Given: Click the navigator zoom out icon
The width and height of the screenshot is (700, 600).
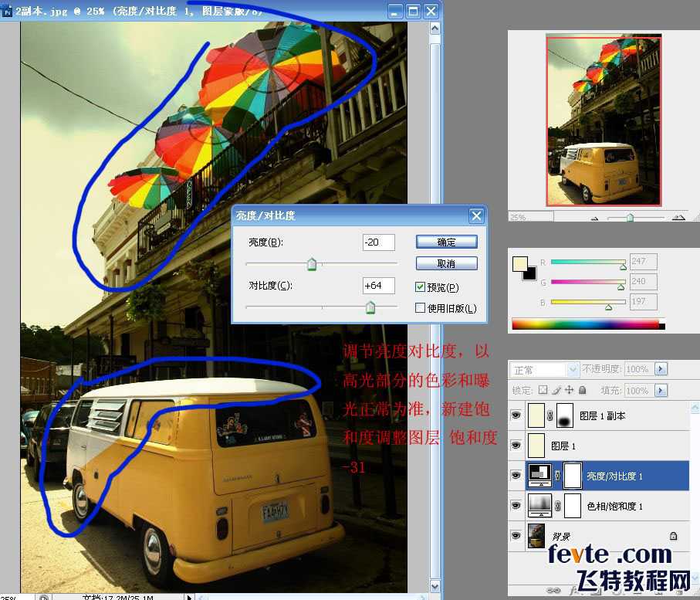Looking at the screenshot, I should coord(594,218).
